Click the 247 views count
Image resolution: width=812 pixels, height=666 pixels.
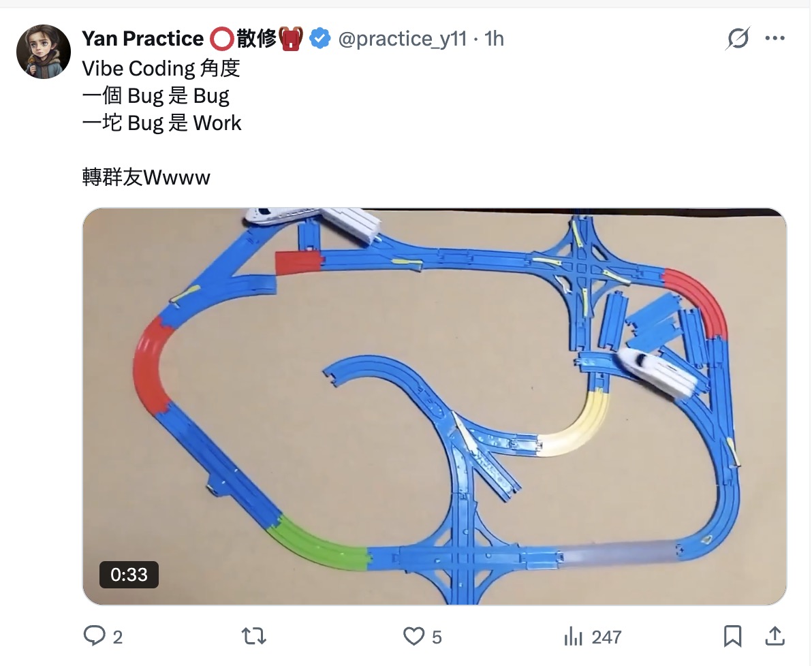point(606,637)
